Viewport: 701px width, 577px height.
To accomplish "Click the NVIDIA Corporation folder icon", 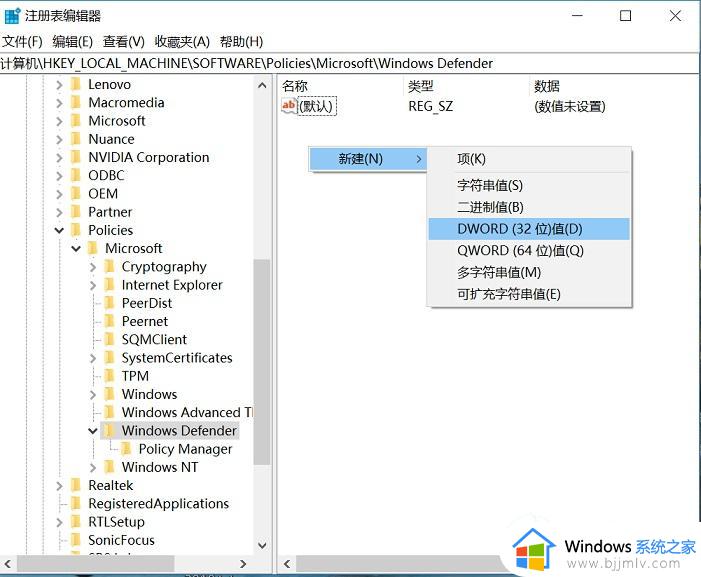I will click(x=76, y=157).
